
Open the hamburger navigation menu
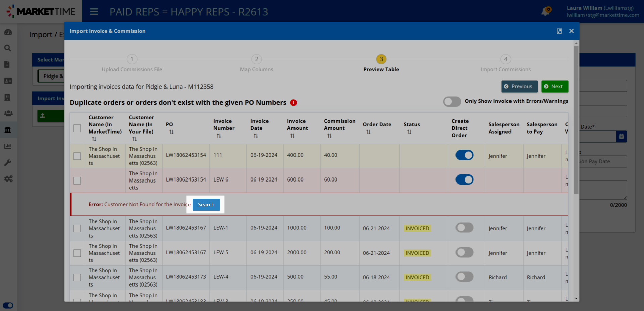point(94,12)
